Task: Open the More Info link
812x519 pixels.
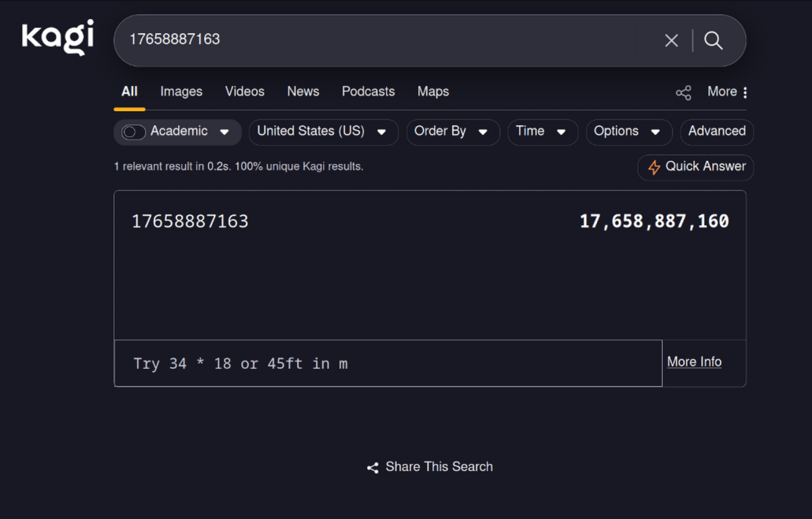Action: [x=694, y=361]
